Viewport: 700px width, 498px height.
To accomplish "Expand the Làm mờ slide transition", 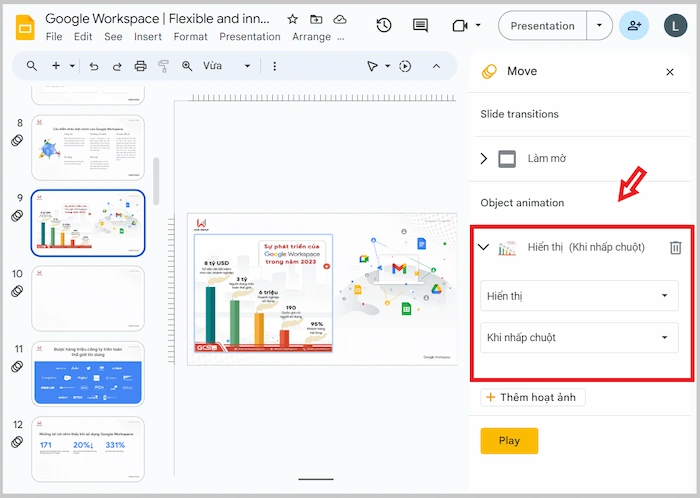I will click(x=483, y=158).
